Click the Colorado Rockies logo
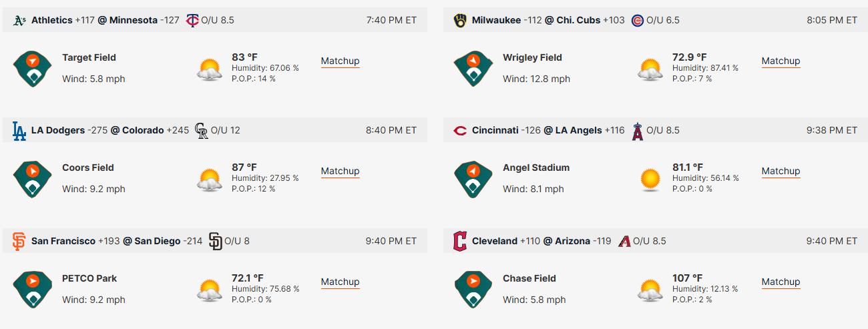 tap(201, 131)
